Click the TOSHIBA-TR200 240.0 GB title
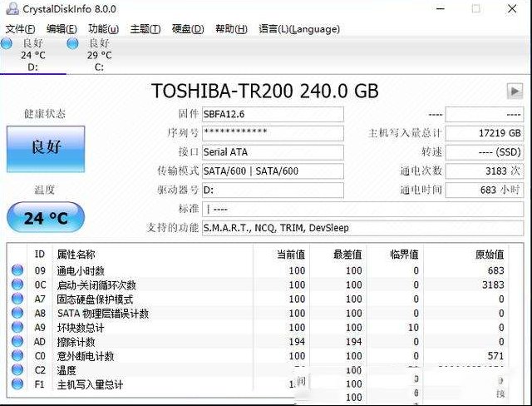The image size is (532, 406). point(264,91)
